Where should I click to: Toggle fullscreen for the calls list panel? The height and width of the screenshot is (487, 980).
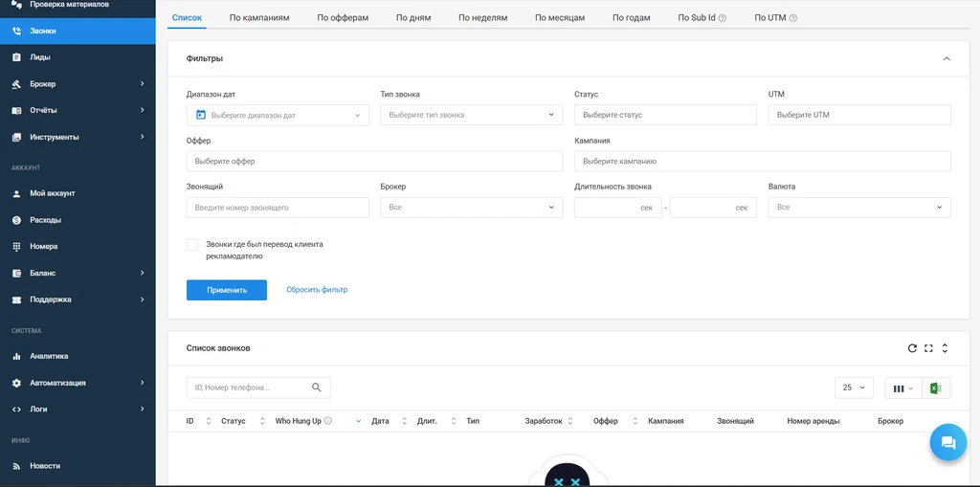point(928,348)
